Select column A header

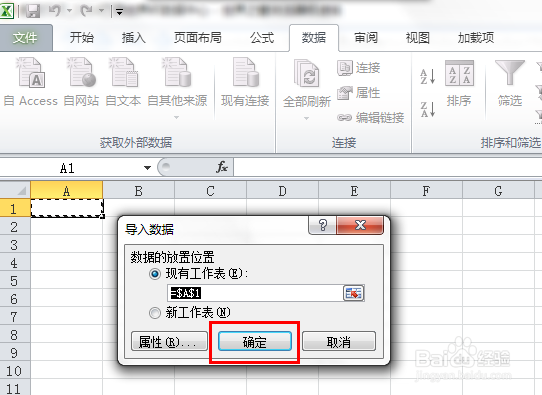(x=67, y=190)
